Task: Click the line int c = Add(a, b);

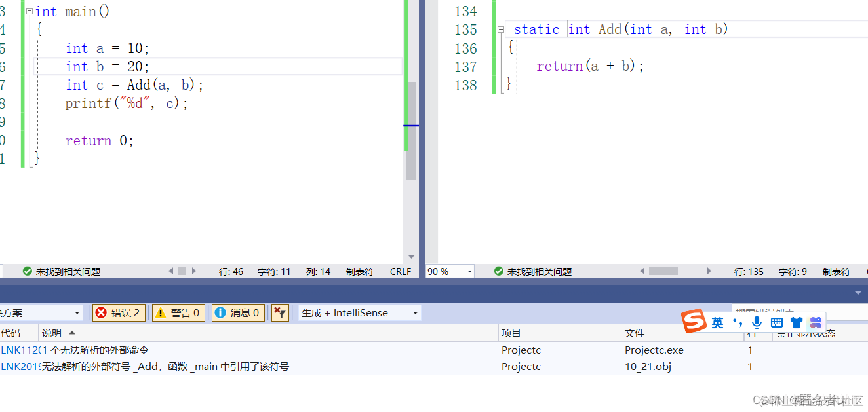Action: tap(134, 85)
